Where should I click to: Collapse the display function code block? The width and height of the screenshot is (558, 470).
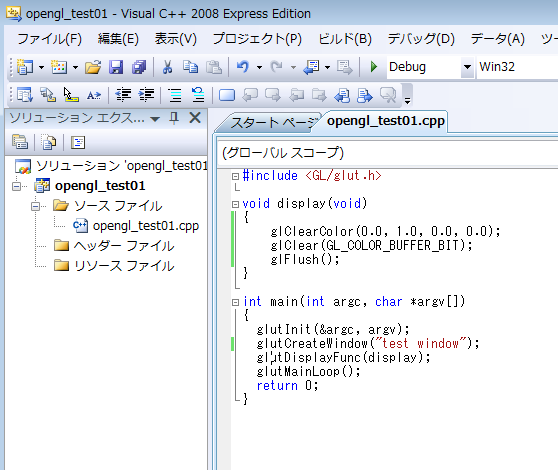click(235, 204)
